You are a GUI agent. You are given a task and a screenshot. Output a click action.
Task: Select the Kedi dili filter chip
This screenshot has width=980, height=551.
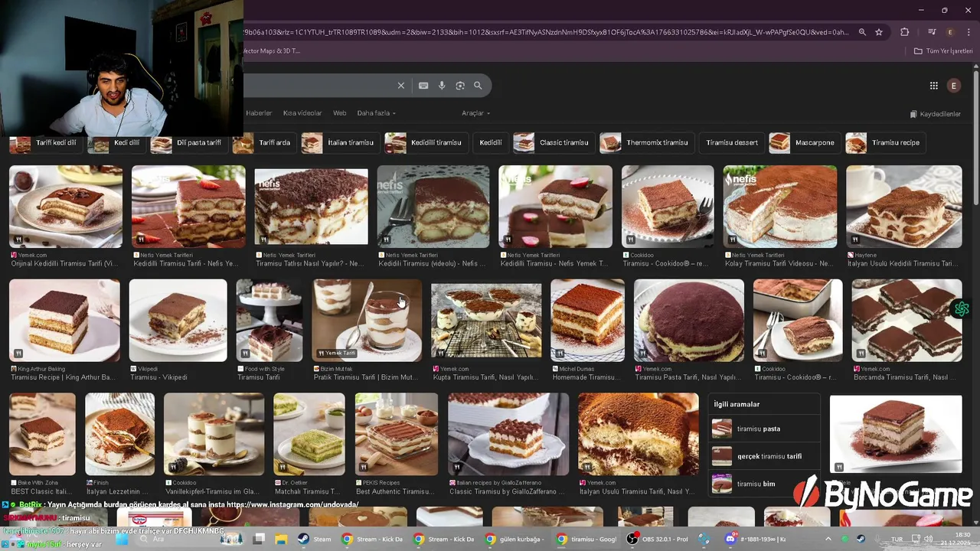[x=117, y=143]
